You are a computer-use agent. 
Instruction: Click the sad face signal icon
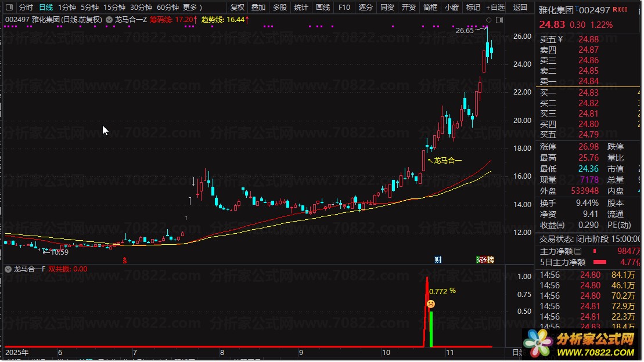click(431, 304)
